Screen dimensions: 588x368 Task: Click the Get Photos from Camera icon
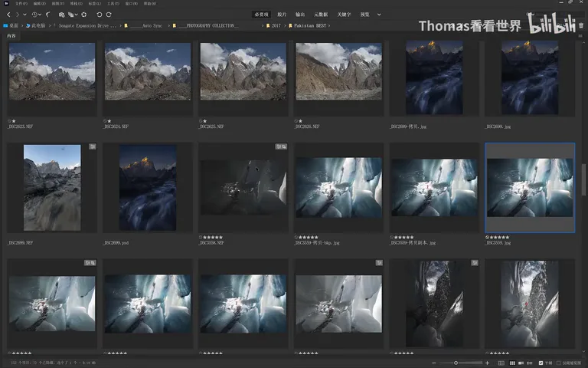coord(61,15)
